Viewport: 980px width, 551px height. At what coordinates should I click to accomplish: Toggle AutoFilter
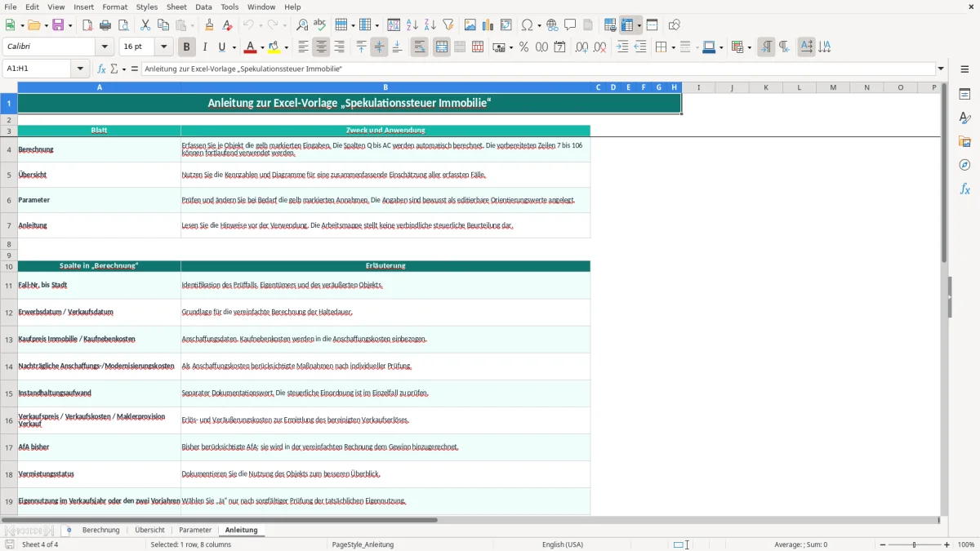click(x=448, y=25)
